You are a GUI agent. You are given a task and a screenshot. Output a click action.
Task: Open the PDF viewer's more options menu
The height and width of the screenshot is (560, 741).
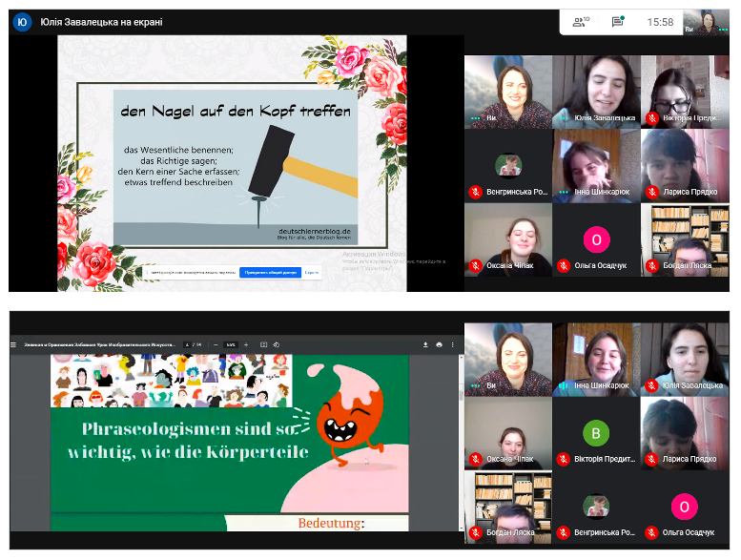pyautogui.click(x=452, y=344)
